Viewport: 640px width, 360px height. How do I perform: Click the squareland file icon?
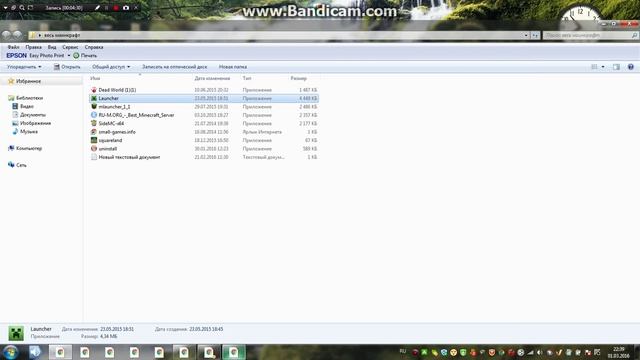click(x=94, y=140)
